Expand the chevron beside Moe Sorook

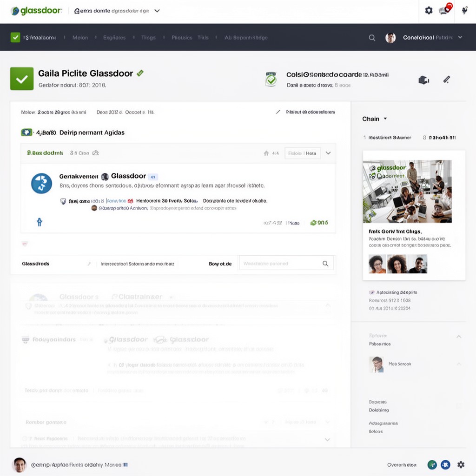tap(459, 364)
